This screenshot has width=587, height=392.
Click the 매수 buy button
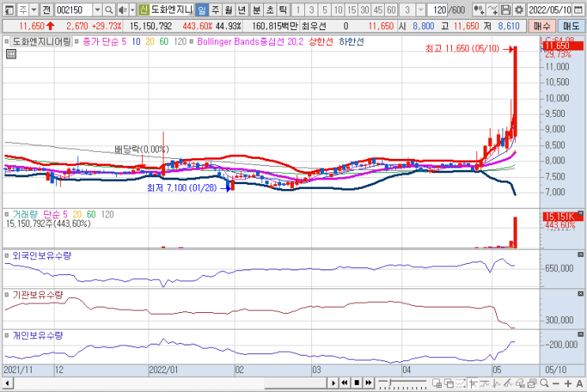(x=542, y=26)
